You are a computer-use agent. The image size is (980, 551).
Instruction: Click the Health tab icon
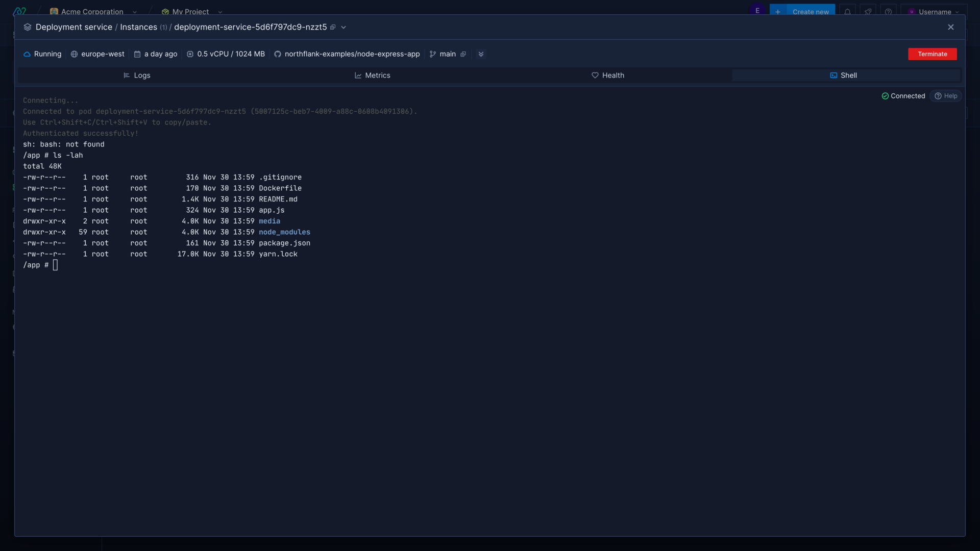pyautogui.click(x=595, y=76)
